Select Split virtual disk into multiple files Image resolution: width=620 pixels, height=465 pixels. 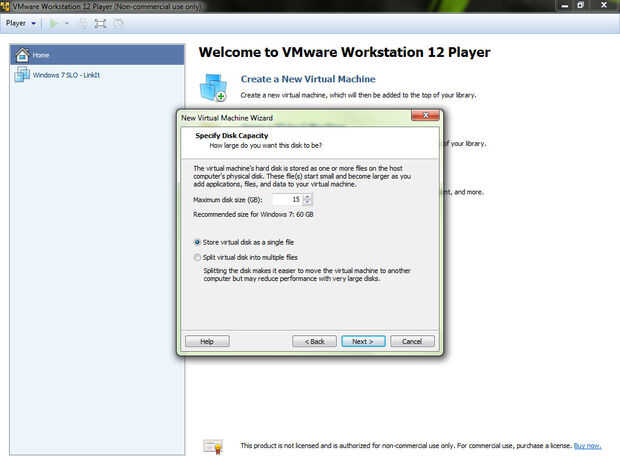coord(246,257)
